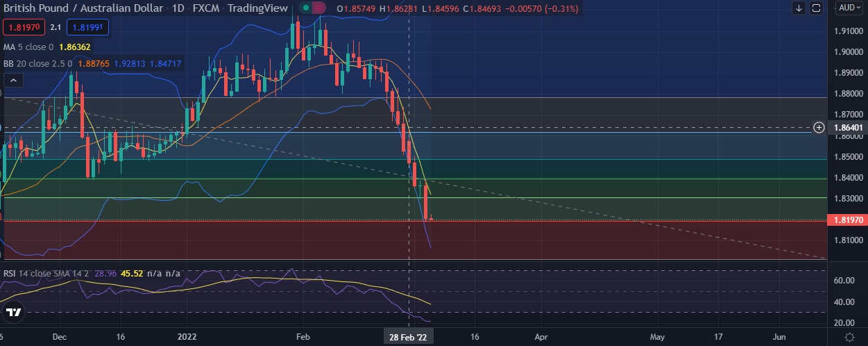Click the TradingView logo icon
Screen dimensions: 868x346
[x=13, y=312]
